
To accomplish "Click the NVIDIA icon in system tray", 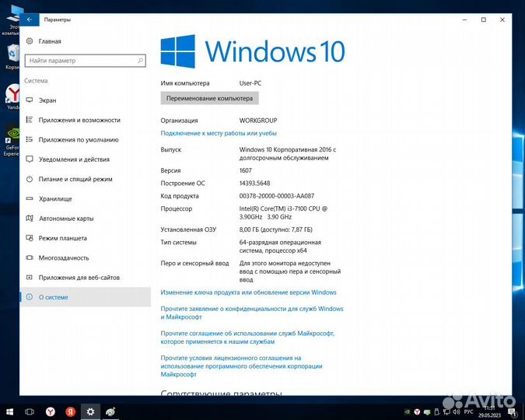I will click(407, 411).
